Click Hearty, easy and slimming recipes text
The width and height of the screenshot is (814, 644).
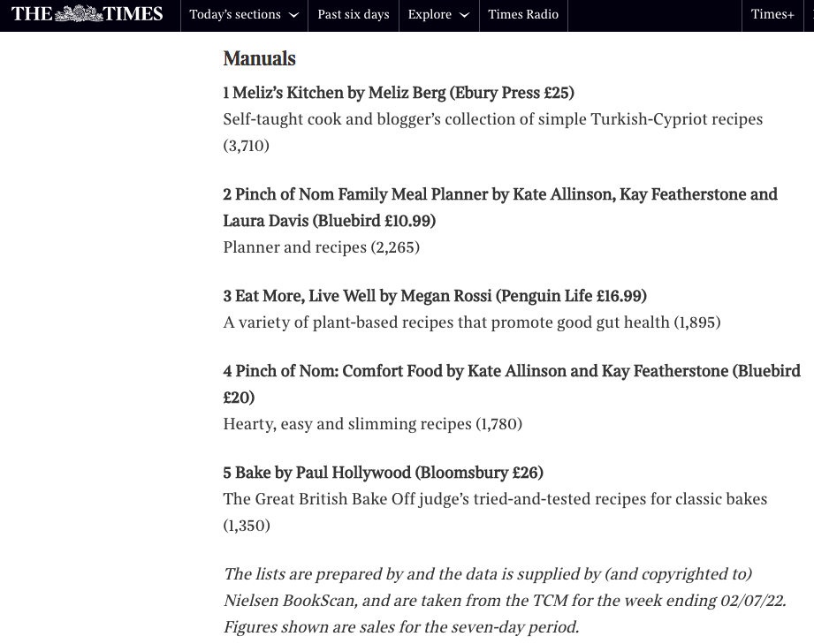point(373,424)
